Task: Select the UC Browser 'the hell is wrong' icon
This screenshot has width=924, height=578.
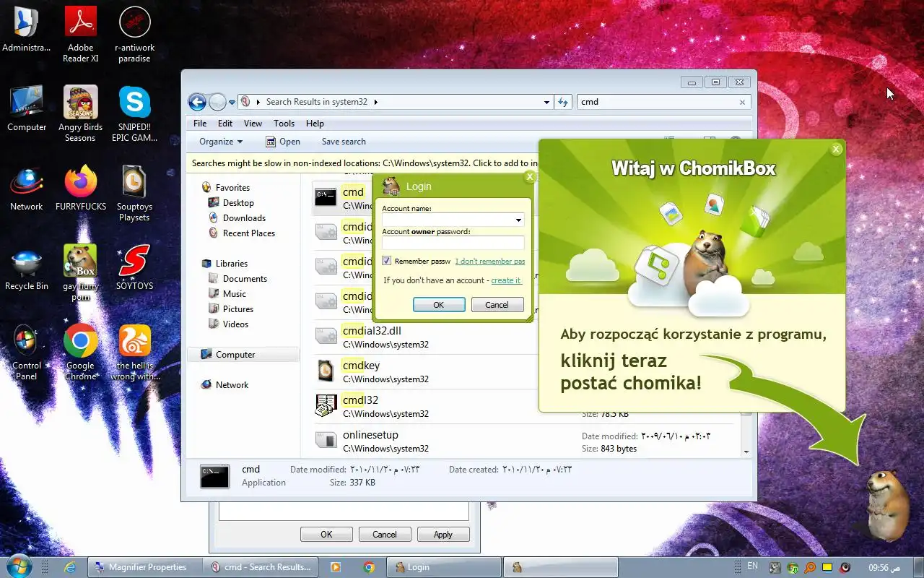Action: click(x=134, y=352)
